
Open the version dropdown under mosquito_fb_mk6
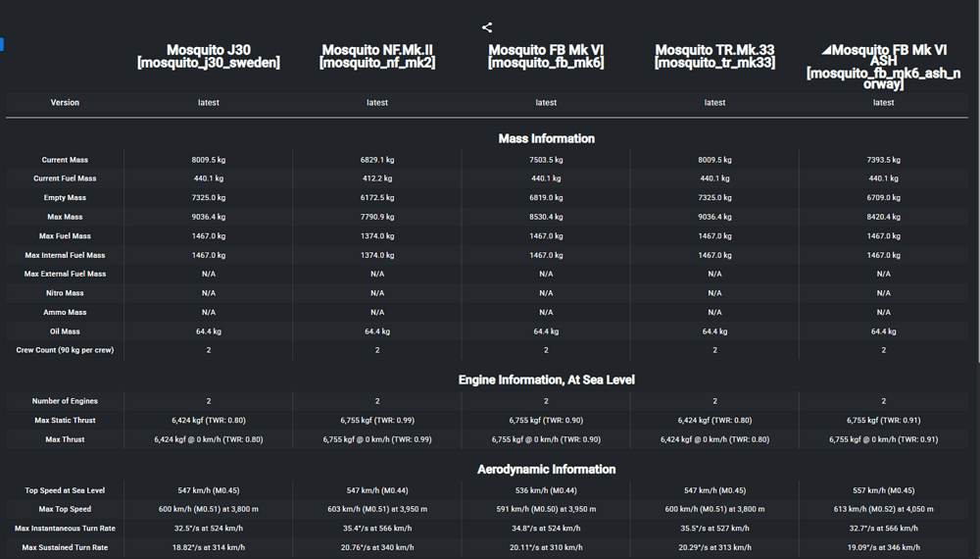click(x=546, y=103)
